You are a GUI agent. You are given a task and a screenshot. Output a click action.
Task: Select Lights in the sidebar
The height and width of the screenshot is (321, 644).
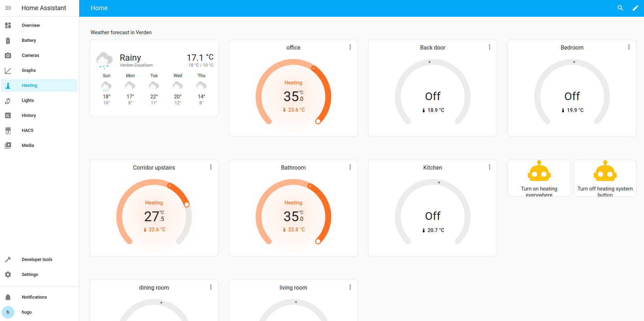(x=28, y=100)
